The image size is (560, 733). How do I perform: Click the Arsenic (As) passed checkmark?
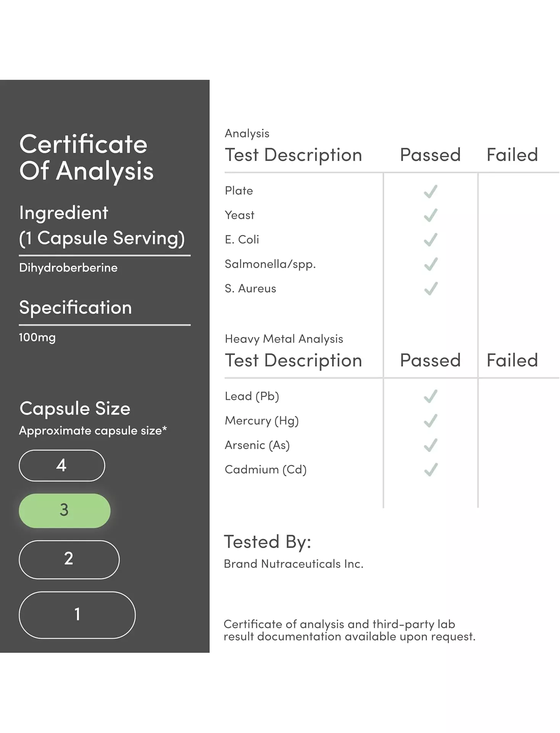[x=431, y=445]
